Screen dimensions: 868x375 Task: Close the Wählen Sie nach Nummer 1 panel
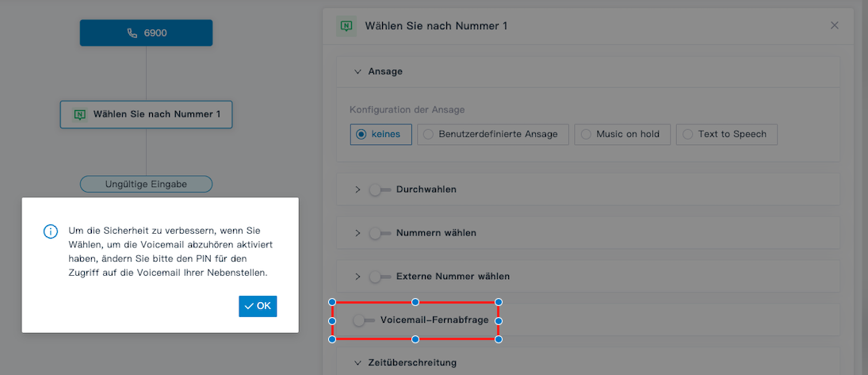click(834, 25)
